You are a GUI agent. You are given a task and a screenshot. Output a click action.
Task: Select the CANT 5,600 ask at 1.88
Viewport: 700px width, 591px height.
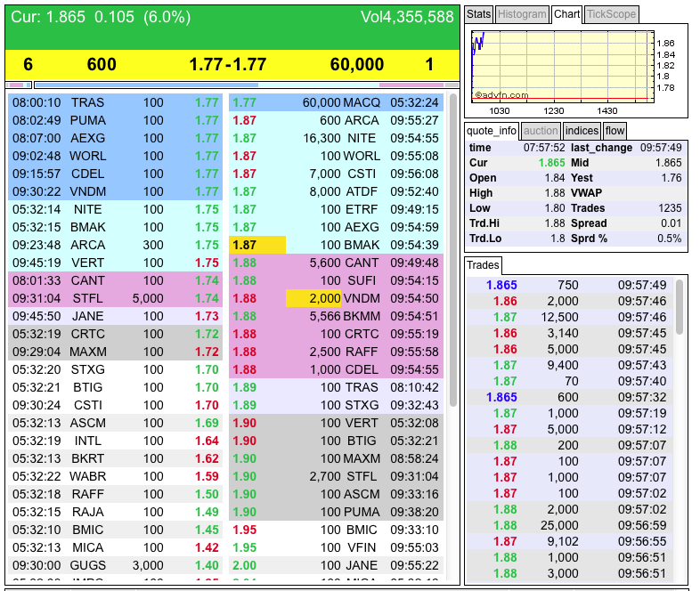click(x=336, y=263)
